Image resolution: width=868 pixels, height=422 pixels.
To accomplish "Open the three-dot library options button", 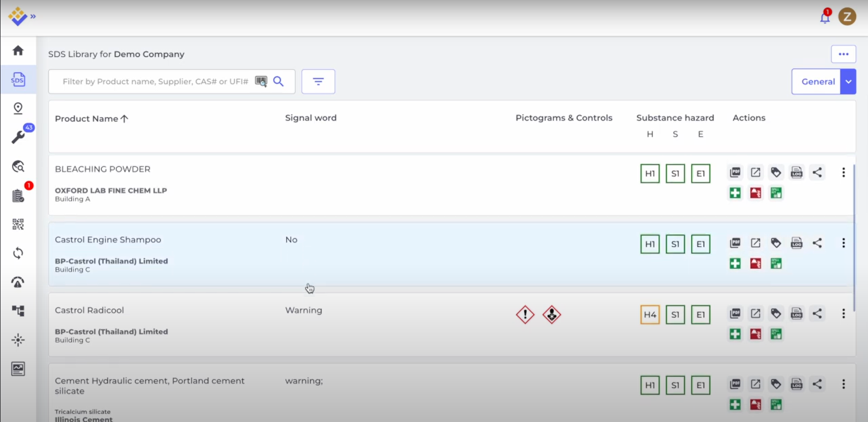I will point(844,54).
